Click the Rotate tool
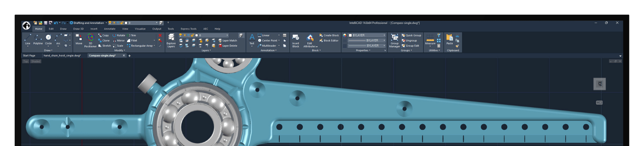Screen dimensions: 644x146 (x=119, y=35)
